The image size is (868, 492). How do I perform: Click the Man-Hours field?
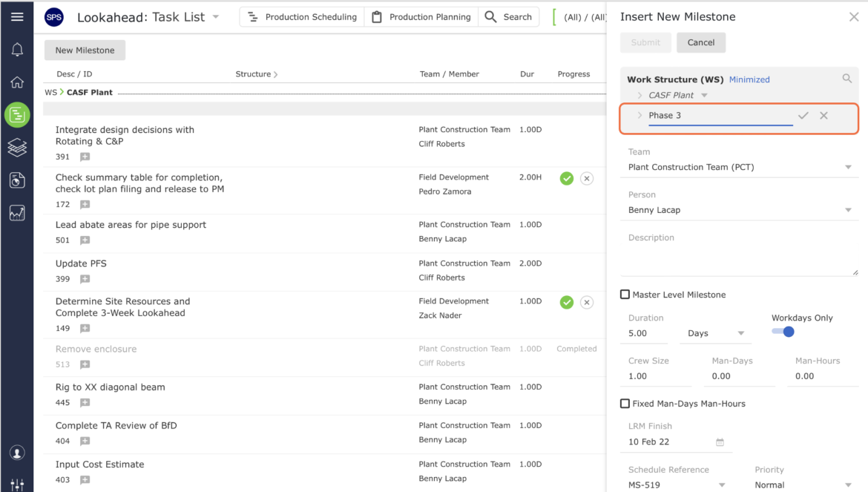tap(823, 376)
